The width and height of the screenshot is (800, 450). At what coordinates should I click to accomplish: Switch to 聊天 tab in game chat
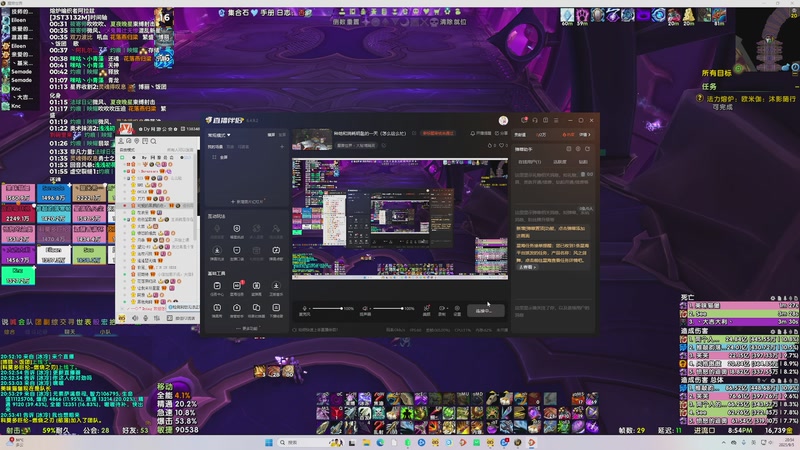tap(69, 332)
